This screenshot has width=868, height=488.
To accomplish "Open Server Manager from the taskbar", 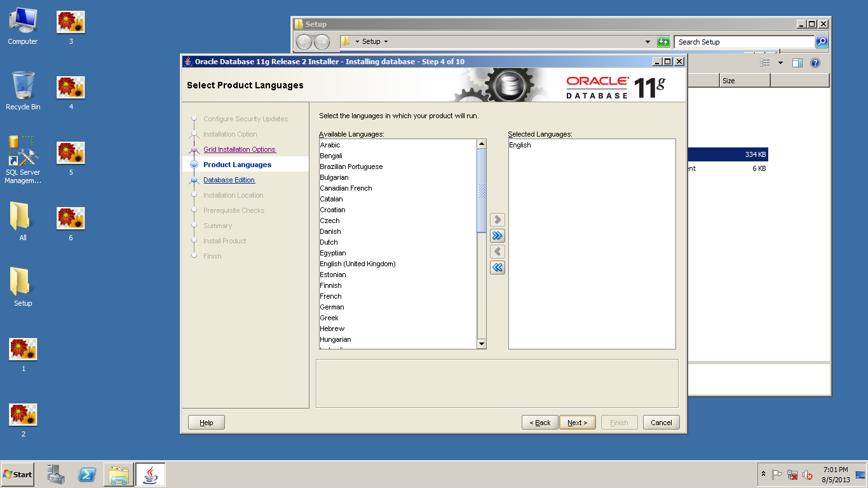I will (56, 475).
